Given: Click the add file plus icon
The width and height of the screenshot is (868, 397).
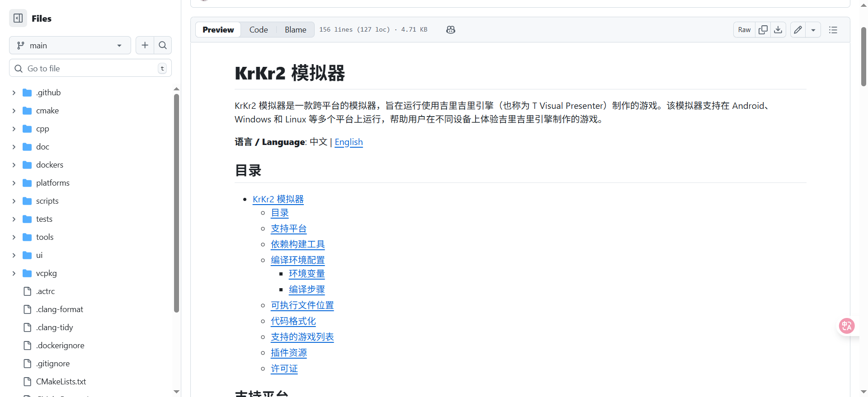Looking at the screenshot, I should tap(145, 45).
